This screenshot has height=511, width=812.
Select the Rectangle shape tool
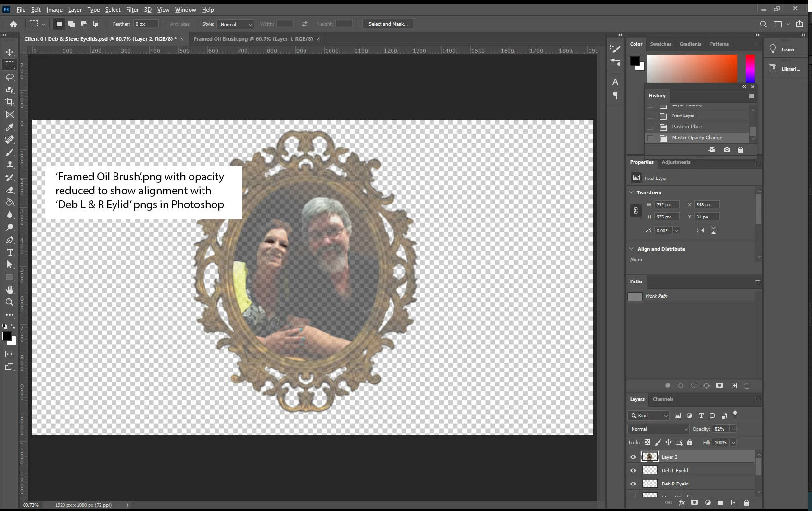[x=10, y=277]
